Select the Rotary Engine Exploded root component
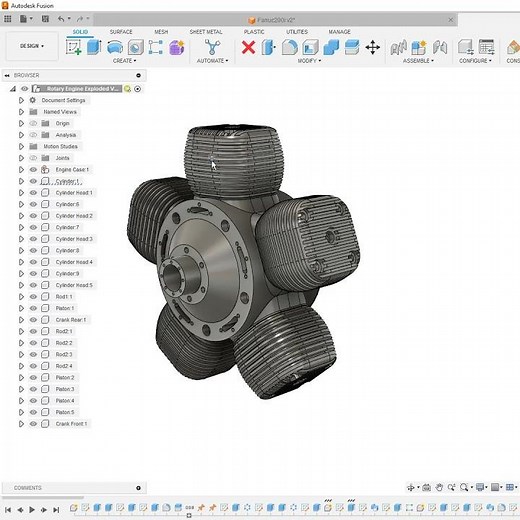Image resolution: width=520 pixels, height=520 pixels. tap(82, 89)
